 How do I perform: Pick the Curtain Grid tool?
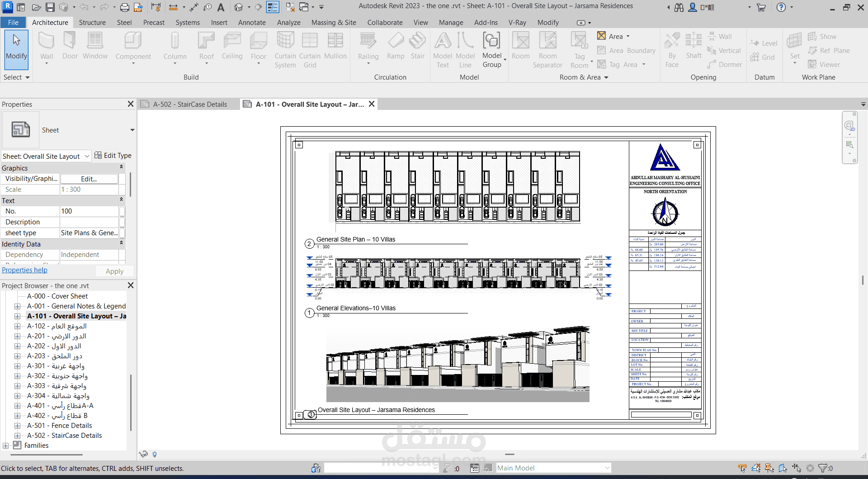coord(310,50)
